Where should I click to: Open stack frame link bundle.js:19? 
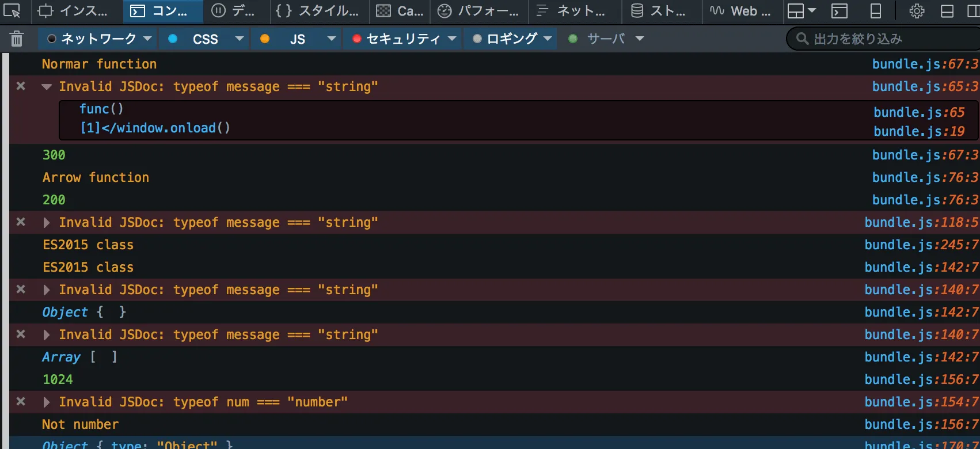pos(919,131)
